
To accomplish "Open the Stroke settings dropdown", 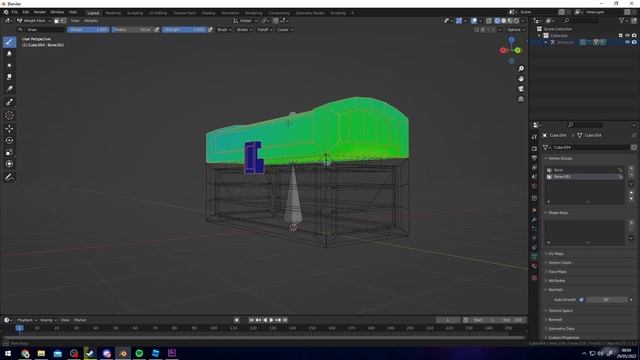I will [x=244, y=29].
